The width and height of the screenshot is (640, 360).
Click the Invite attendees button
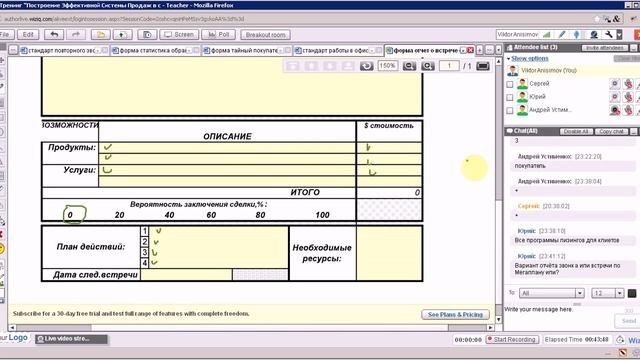[604, 48]
